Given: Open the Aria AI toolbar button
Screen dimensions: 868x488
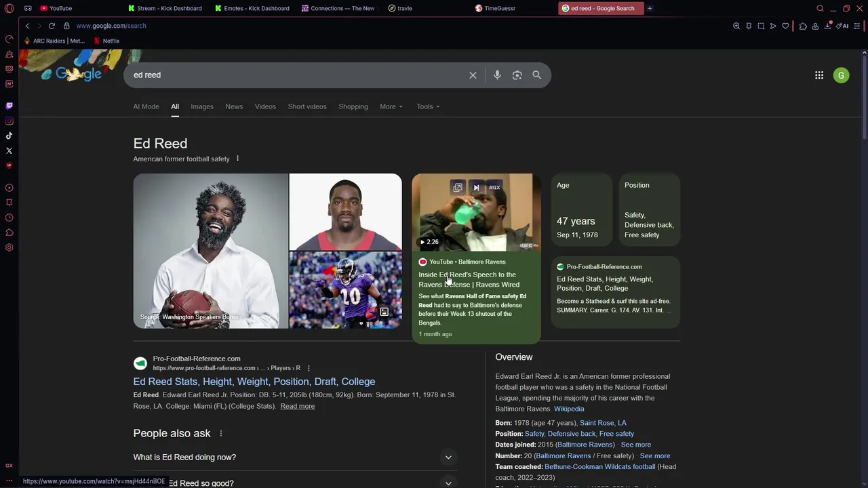Looking at the screenshot, I should pos(842,26).
